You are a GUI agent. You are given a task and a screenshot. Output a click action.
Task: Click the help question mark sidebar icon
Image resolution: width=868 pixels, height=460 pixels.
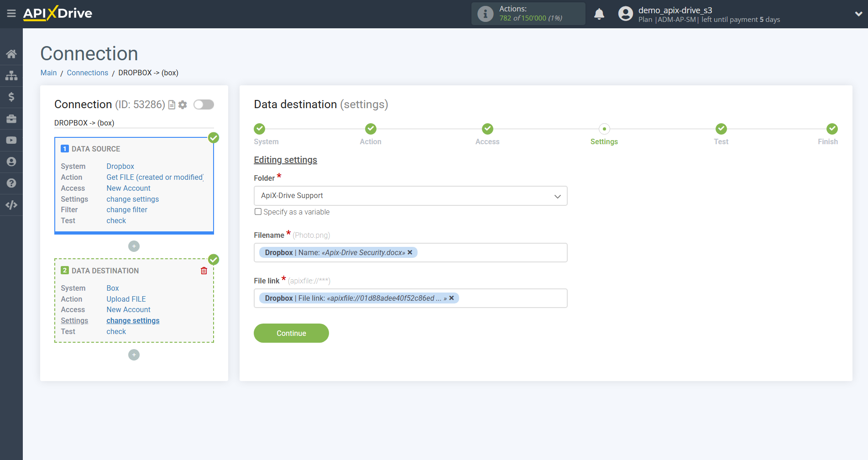click(11, 183)
